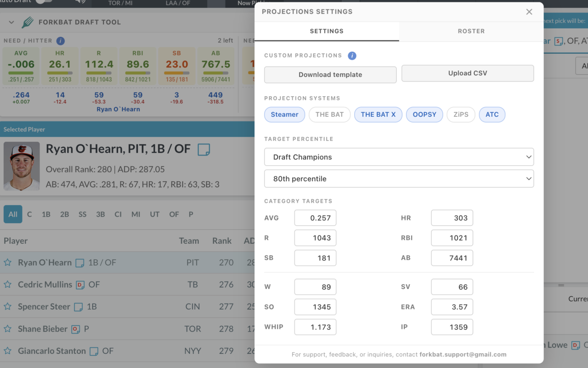
Task: Click the HR category target field
Action: (x=452, y=218)
